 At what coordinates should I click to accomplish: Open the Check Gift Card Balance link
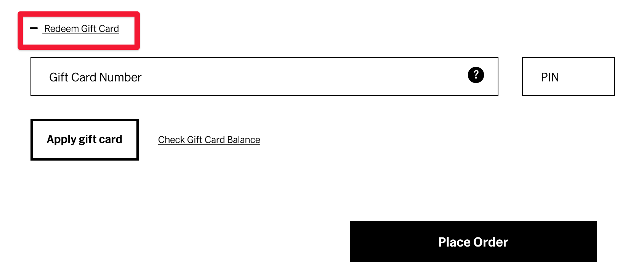209,140
